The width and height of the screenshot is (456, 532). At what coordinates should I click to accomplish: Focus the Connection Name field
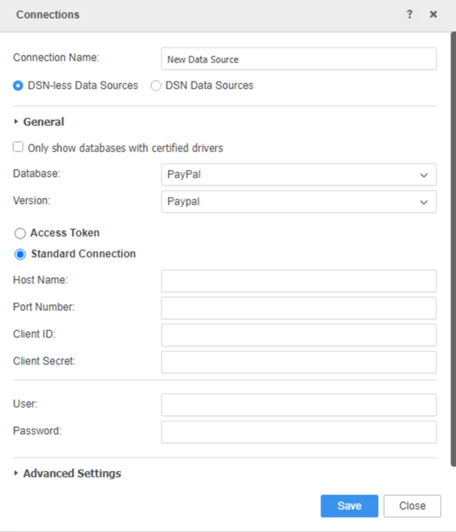point(299,59)
